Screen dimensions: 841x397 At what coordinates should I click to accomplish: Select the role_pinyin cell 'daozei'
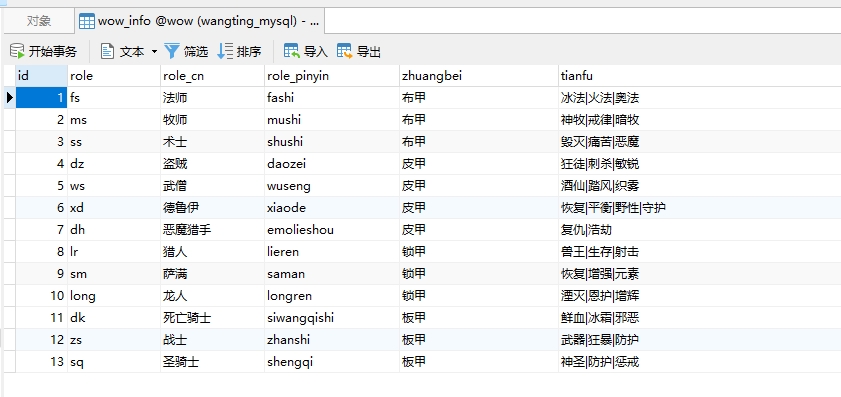pyautogui.click(x=332, y=164)
